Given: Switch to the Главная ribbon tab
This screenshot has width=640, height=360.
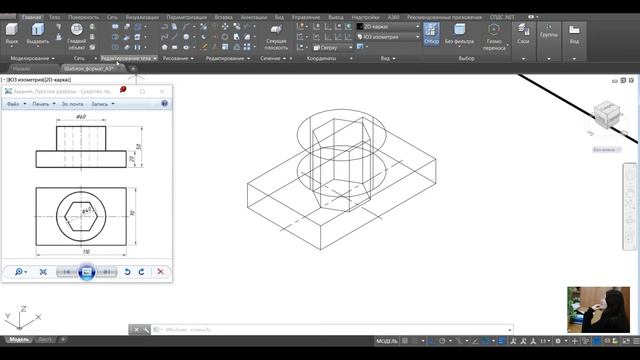Looking at the screenshot, I should pyautogui.click(x=31, y=17).
